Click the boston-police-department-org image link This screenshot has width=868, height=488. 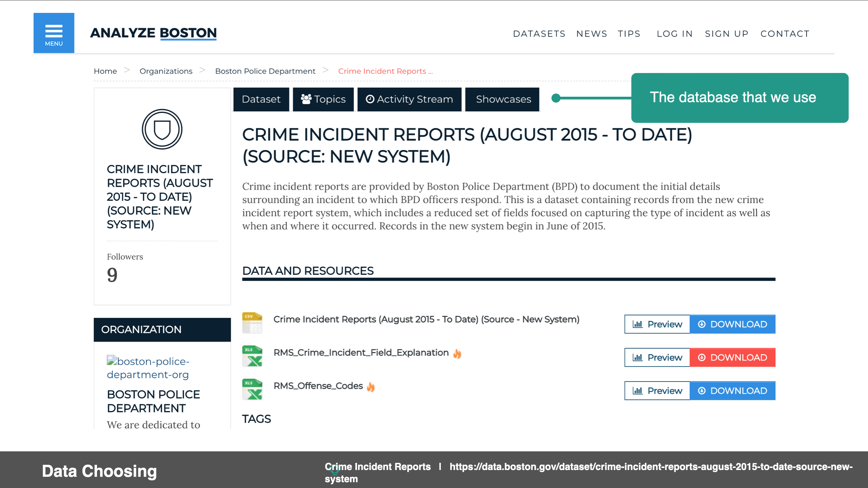(148, 368)
